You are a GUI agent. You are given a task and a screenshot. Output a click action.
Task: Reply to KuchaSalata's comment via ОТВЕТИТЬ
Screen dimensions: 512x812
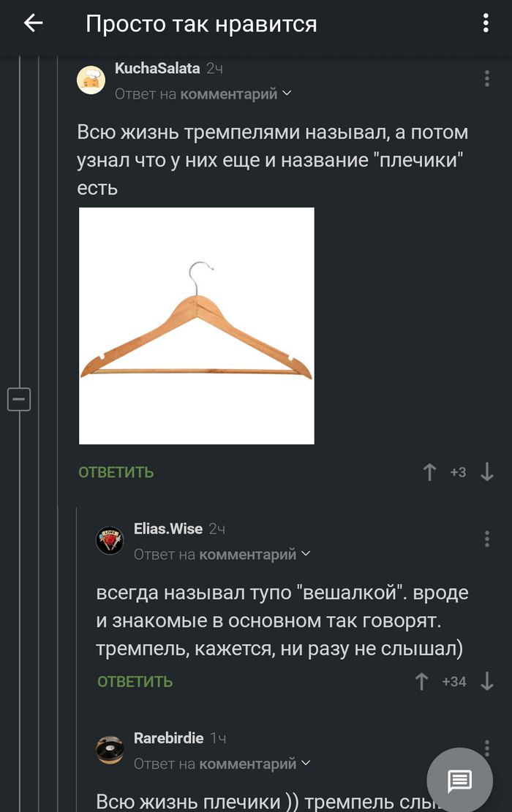[x=116, y=472]
